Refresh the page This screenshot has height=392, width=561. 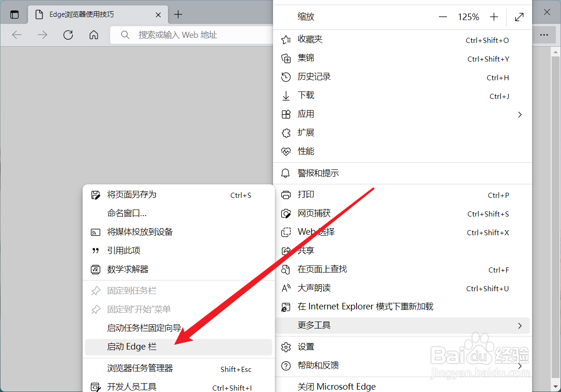pos(68,35)
